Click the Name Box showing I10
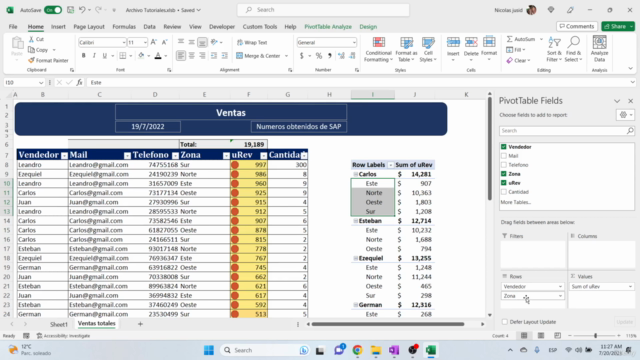 pos(24,82)
